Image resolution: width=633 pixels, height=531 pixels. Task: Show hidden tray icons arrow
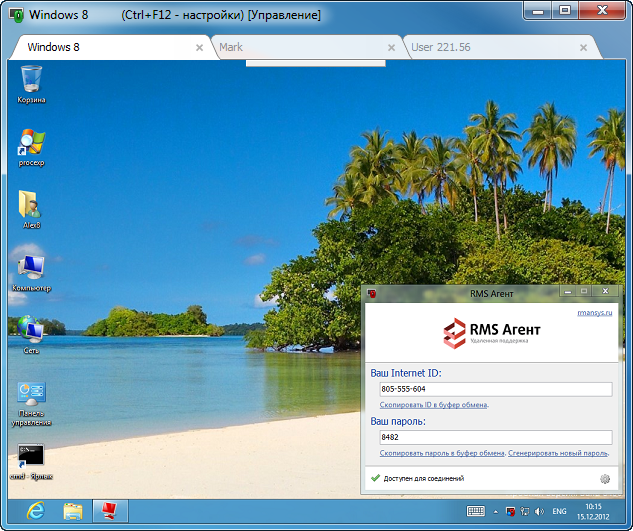[495, 512]
